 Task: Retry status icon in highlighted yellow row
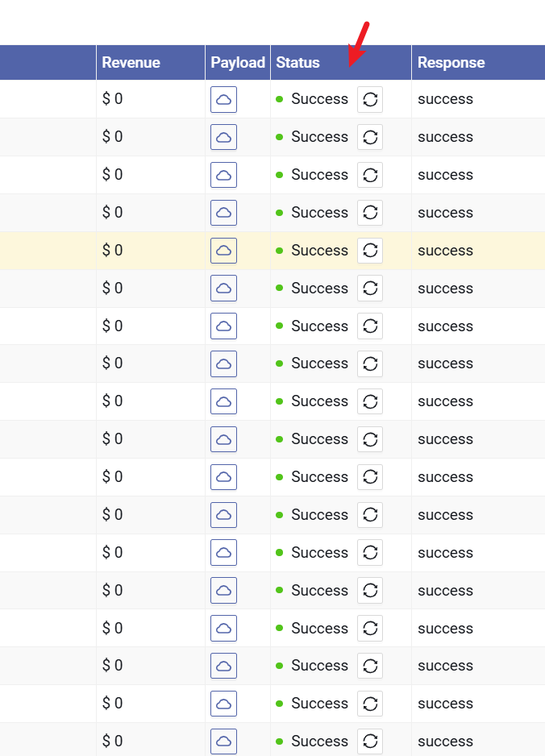[370, 251]
